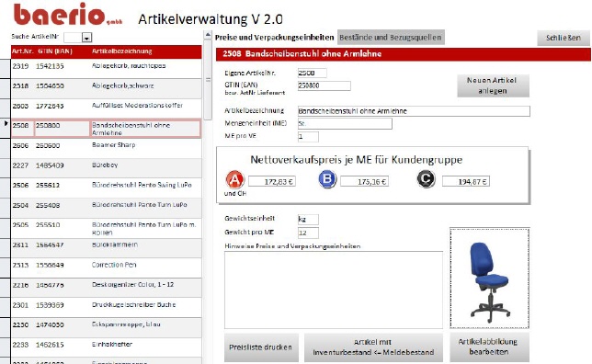Click Artikel mit Inventurbestand <= Meldebestand button
This screenshot has height=364, width=592.
click(373, 347)
